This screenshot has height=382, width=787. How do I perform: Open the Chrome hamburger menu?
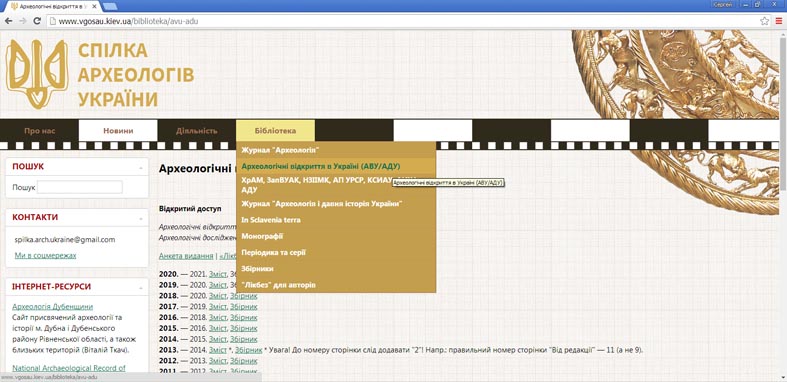pyautogui.click(x=779, y=21)
